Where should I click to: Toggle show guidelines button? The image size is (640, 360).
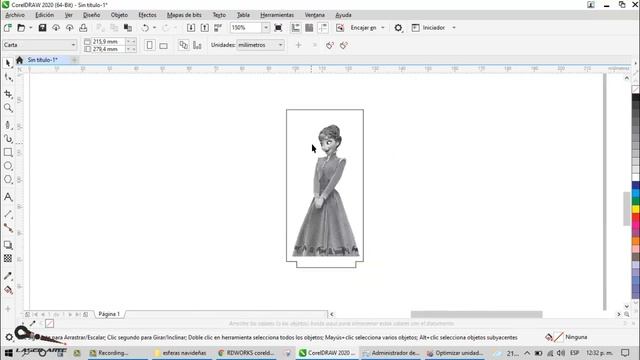(323, 28)
